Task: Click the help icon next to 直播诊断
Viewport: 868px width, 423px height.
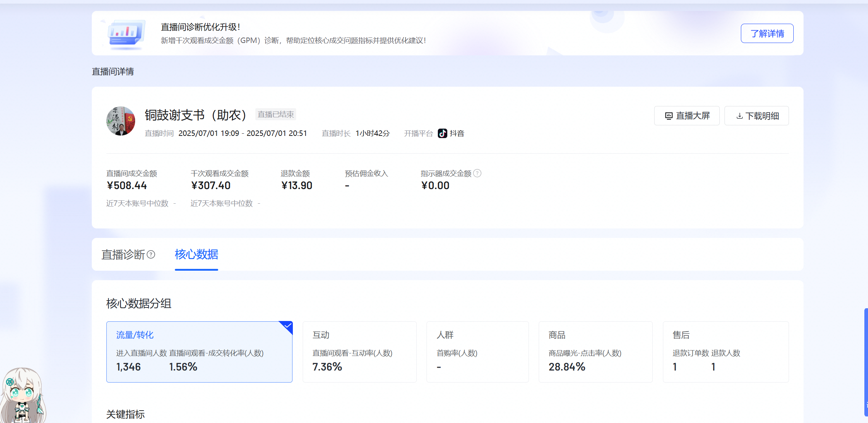Action: coord(151,255)
